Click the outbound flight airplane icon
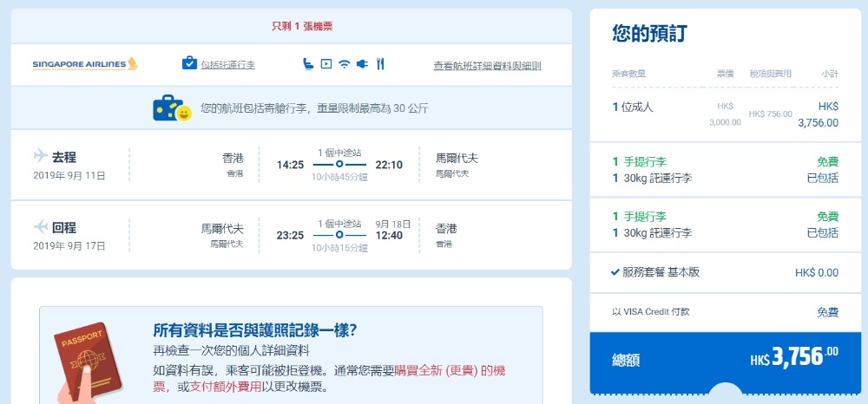The height and width of the screenshot is (404, 868). (40, 157)
